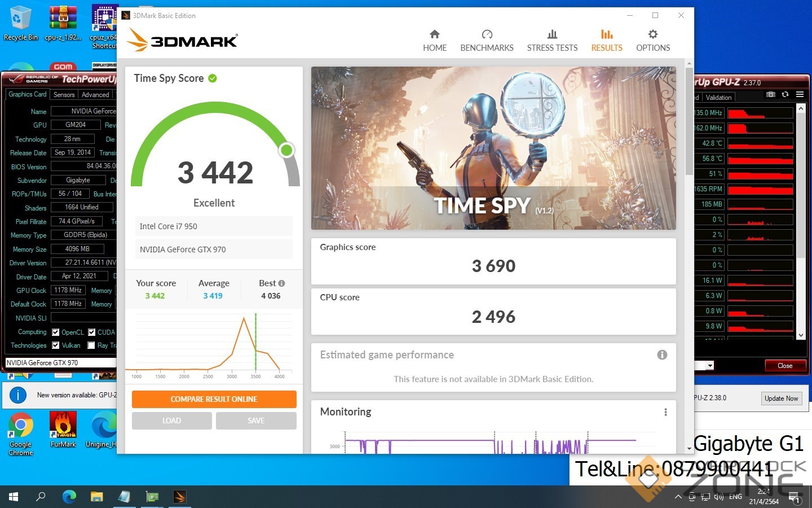This screenshot has height=508, width=812.
Task: Toggle the OpenCL checkbox in GPU-Z
Action: pos(56,332)
